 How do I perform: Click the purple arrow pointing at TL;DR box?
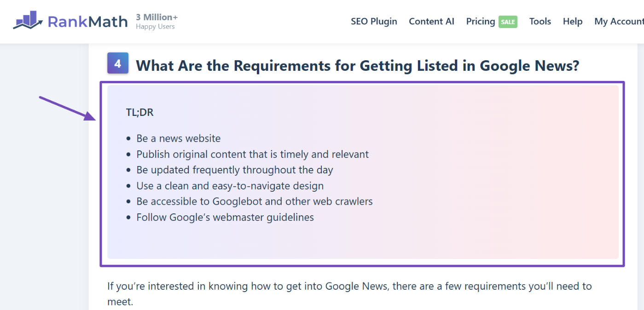point(67,108)
